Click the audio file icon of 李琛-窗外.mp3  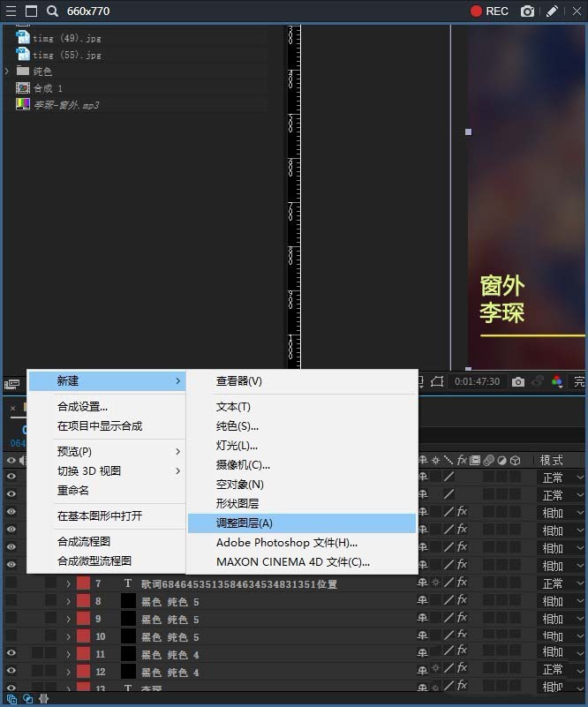[x=23, y=105]
